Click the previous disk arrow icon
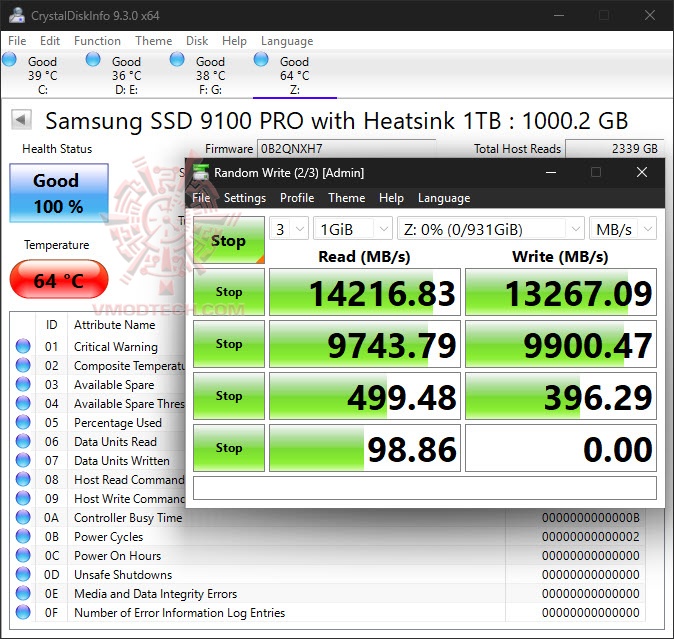The height and width of the screenshot is (639, 674). (x=21, y=119)
